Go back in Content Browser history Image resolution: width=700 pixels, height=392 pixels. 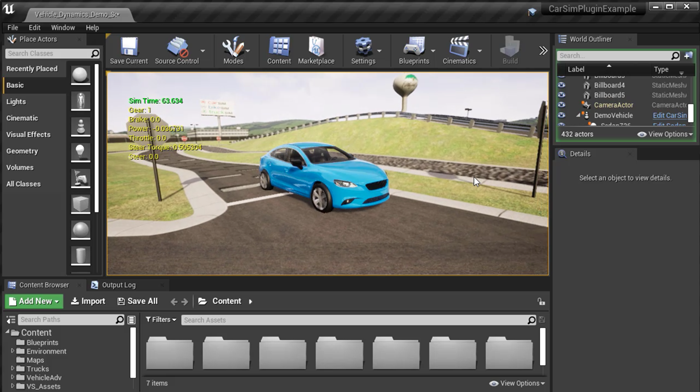point(174,302)
